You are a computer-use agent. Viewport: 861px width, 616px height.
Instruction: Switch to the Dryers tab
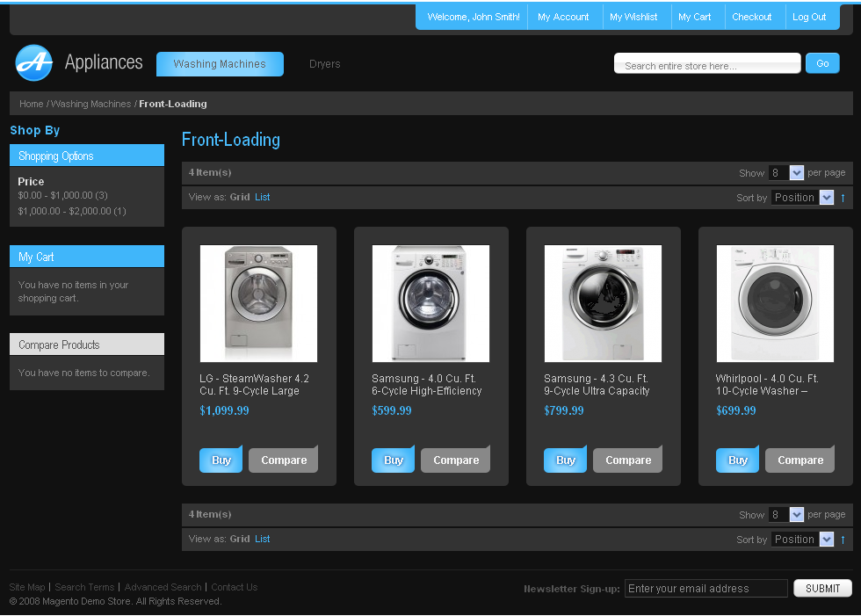[x=324, y=64]
